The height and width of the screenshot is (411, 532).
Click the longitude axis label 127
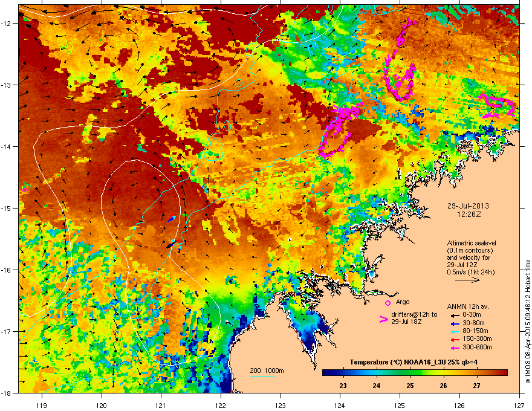point(519,405)
